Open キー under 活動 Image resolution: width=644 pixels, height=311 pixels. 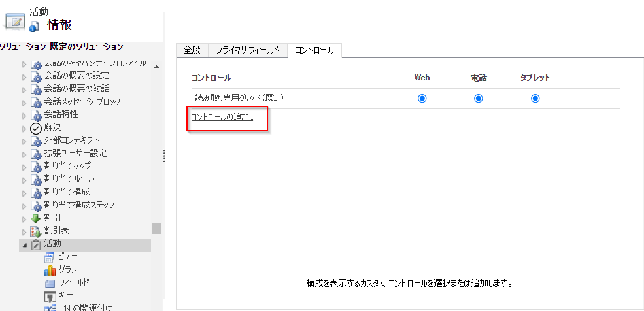click(x=66, y=295)
